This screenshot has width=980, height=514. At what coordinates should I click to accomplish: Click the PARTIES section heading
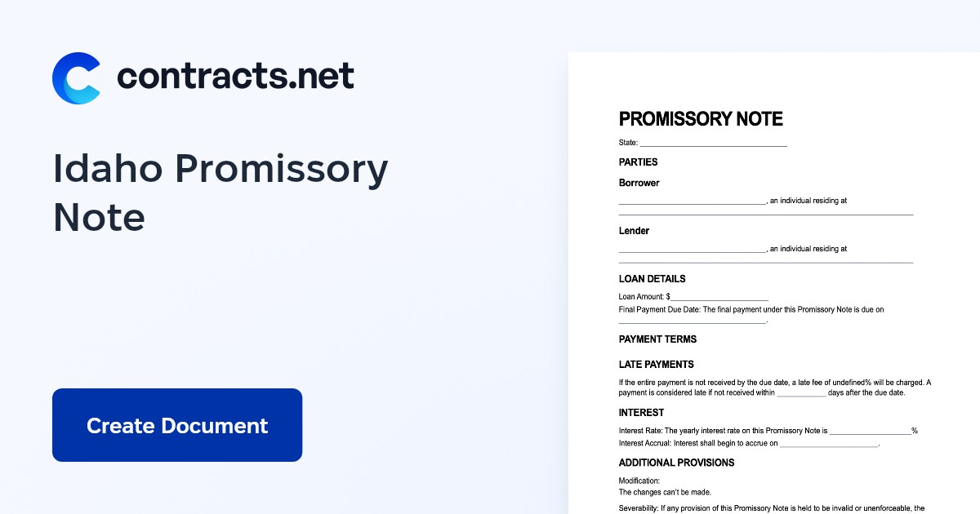(x=639, y=162)
